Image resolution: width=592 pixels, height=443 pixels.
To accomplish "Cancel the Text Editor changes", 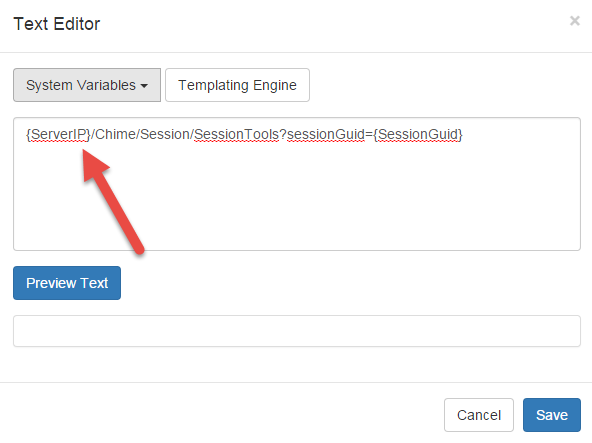I will coord(479,415).
